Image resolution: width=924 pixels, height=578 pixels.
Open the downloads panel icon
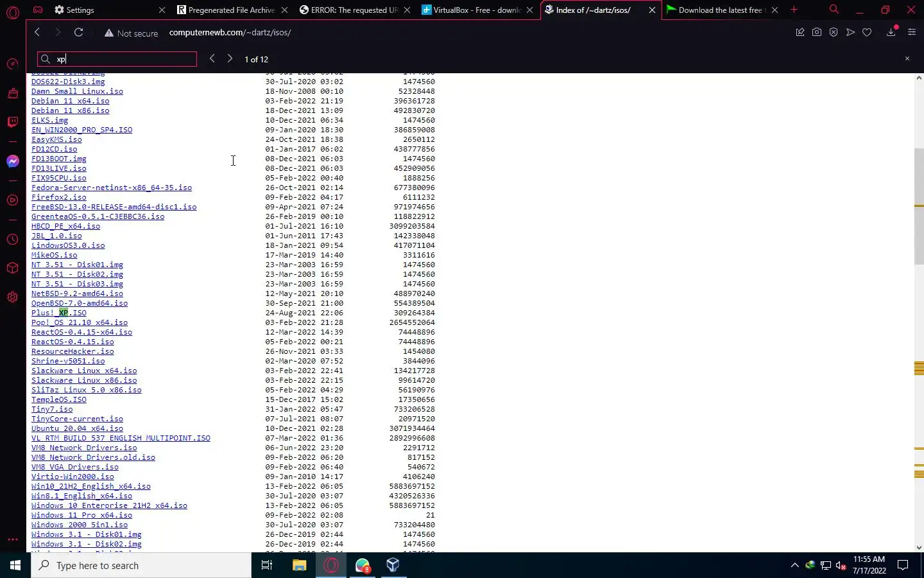tap(891, 32)
